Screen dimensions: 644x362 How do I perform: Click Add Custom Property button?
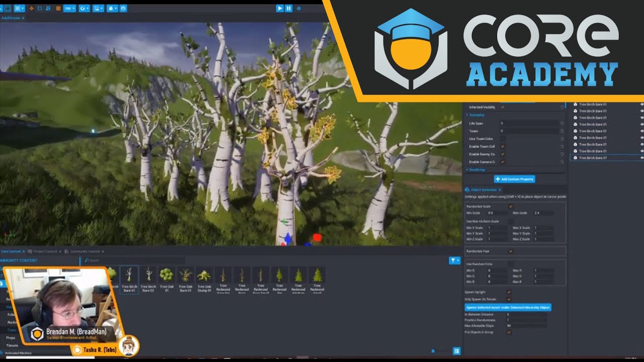514,179
